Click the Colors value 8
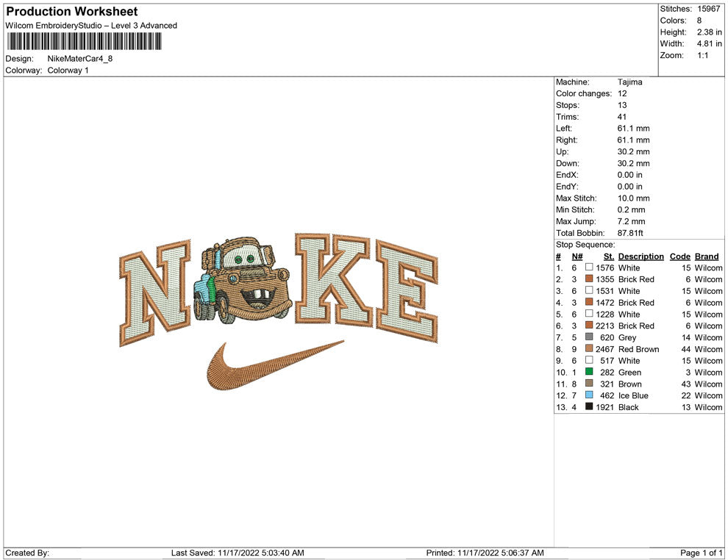Image resolution: width=728 pixels, height=560 pixels. [699, 21]
